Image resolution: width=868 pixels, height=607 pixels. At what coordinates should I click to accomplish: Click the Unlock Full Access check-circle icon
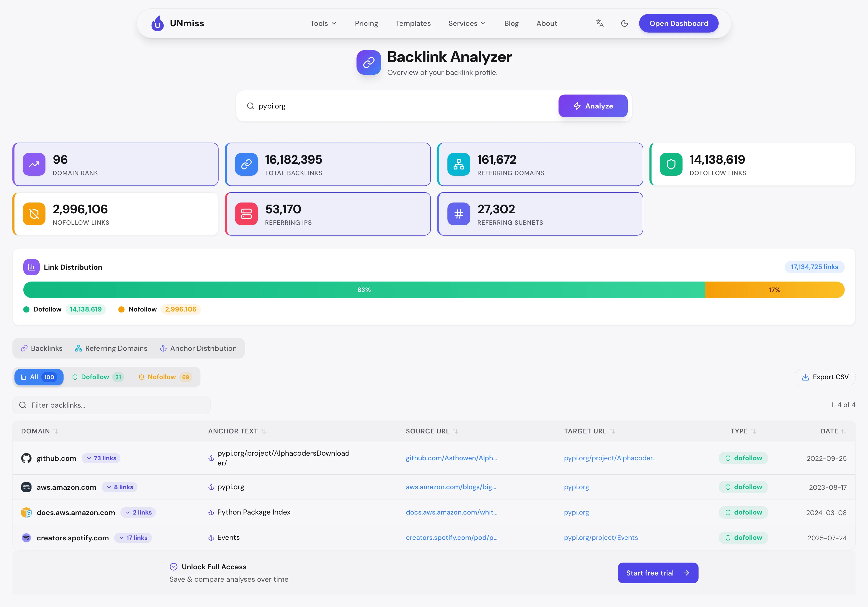pyautogui.click(x=174, y=566)
